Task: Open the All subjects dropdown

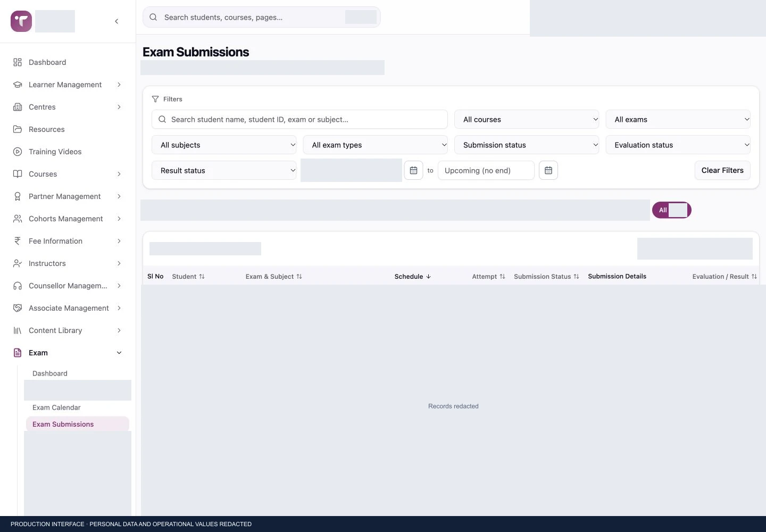Action: tap(224, 145)
